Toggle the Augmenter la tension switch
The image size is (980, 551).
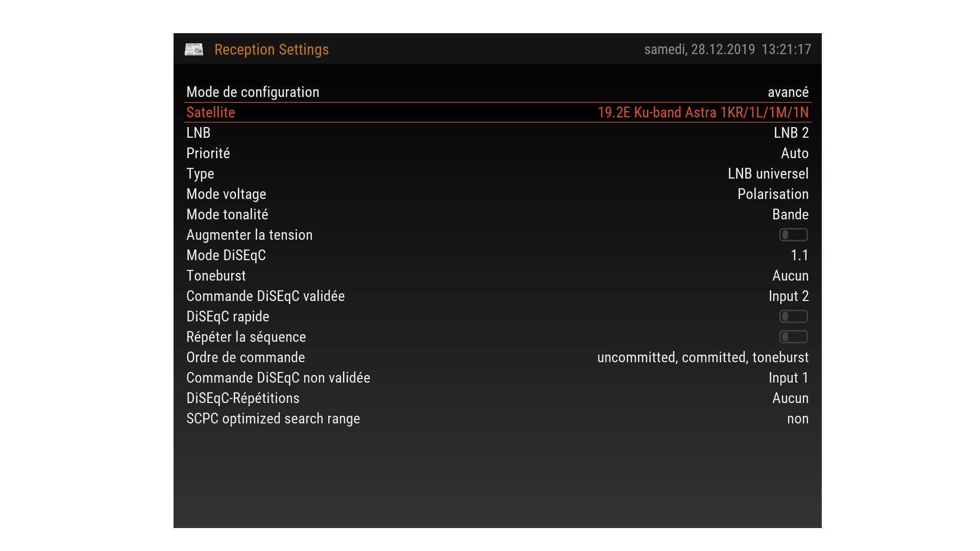point(793,235)
